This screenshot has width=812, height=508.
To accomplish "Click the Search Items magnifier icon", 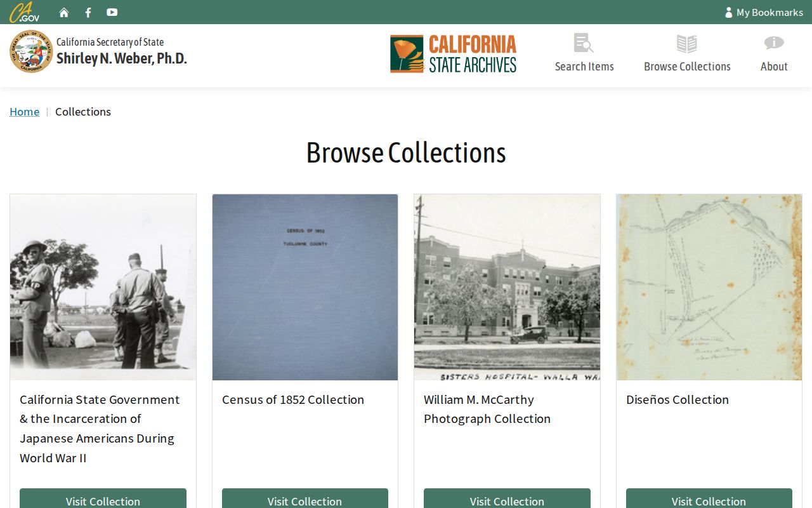I will point(584,43).
